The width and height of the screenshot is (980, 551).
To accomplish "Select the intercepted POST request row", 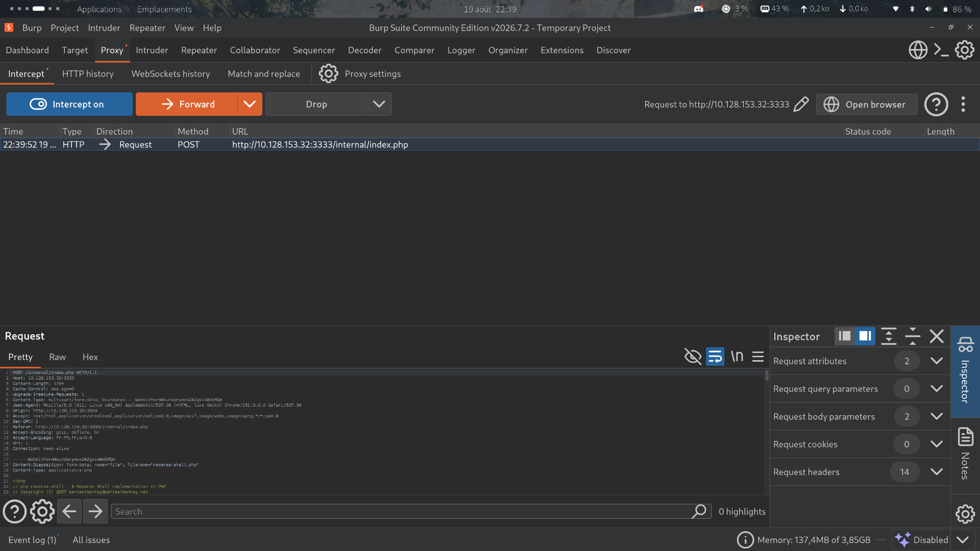I will click(490, 144).
